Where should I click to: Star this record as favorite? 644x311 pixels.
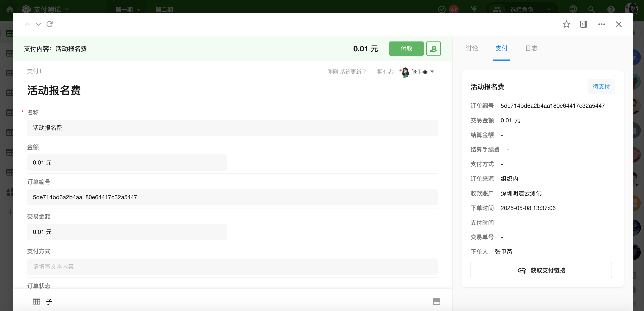tap(566, 24)
